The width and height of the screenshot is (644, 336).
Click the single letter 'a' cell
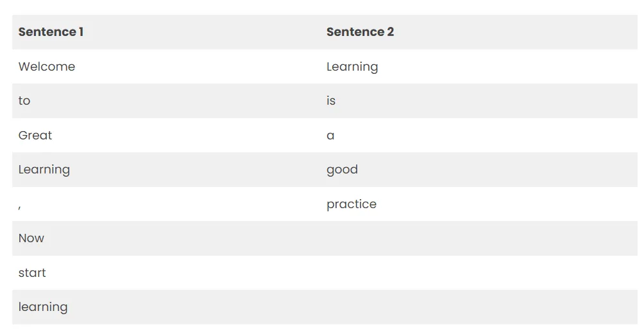click(330, 136)
